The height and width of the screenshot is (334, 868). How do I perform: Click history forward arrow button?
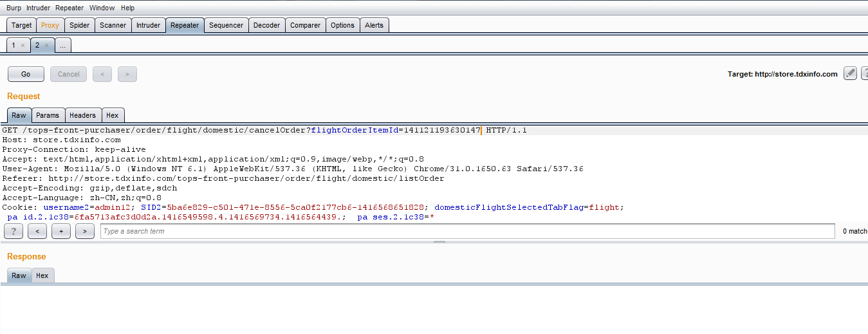(x=127, y=74)
